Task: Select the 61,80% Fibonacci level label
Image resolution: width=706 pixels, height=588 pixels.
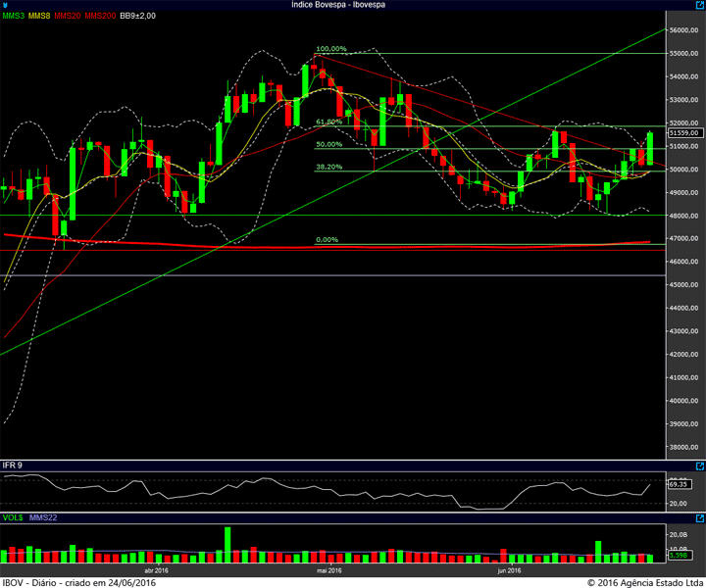Action: coord(329,122)
